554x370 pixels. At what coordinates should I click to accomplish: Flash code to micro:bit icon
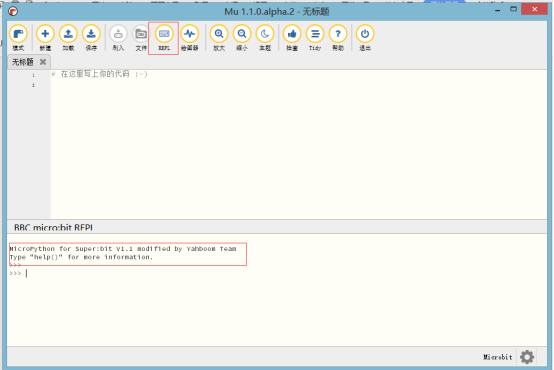tap(118, 34)
